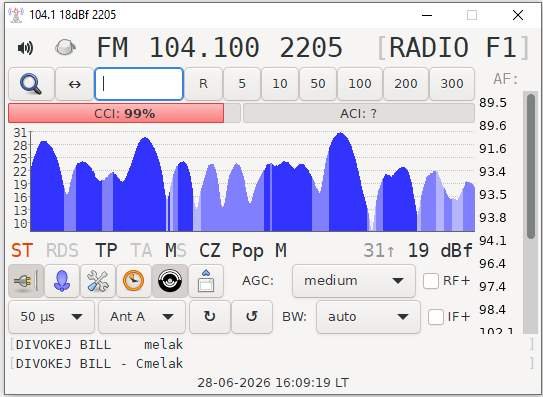543x397 pixels.
Task: Select the 100 kHz step button
Action: point(360,84)
